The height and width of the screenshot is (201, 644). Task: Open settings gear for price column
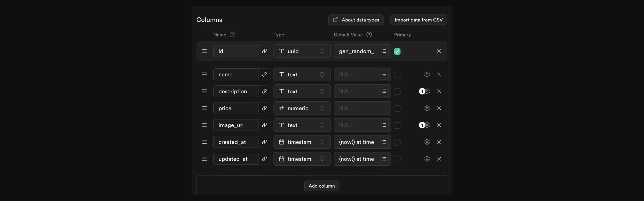[427, 108]
